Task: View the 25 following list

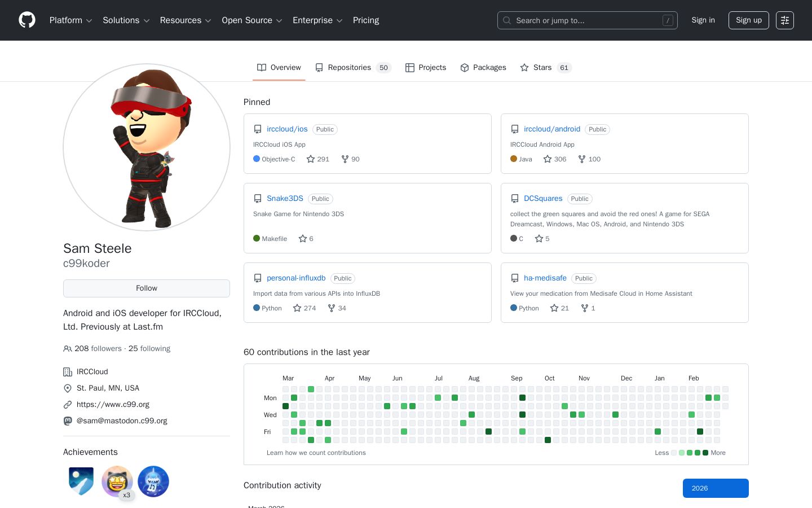Action: (149, 349)
